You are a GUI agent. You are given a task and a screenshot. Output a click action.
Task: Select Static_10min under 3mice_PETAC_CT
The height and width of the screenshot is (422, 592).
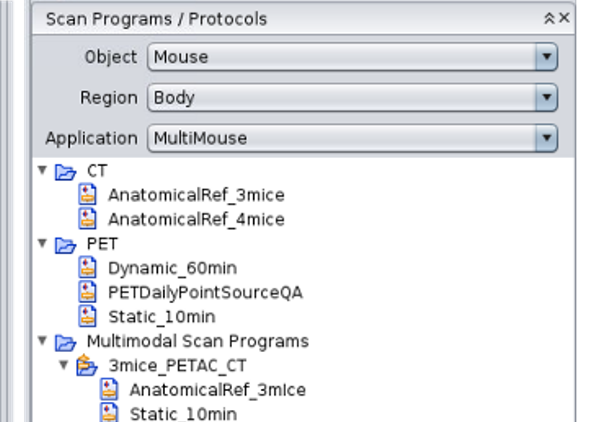pyautogui.click(x=183, y=414)
